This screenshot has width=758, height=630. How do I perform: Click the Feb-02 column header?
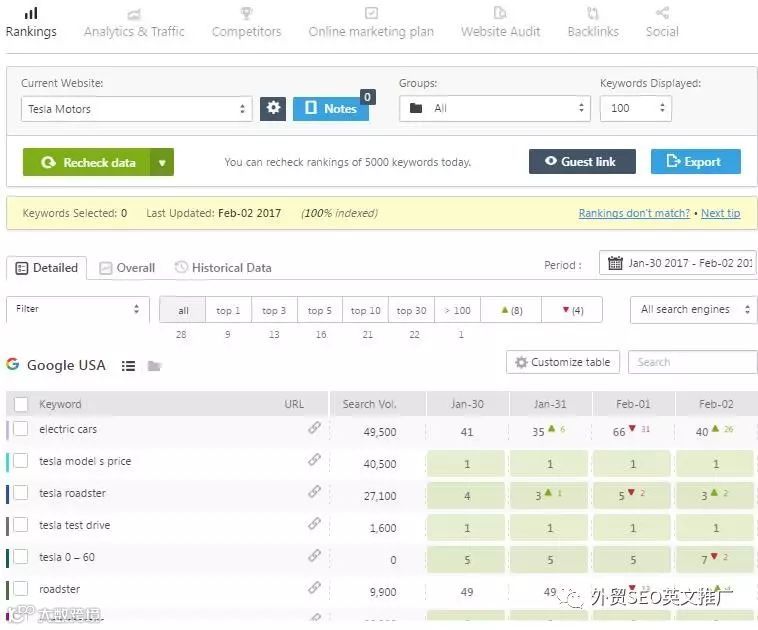point(716,404)
